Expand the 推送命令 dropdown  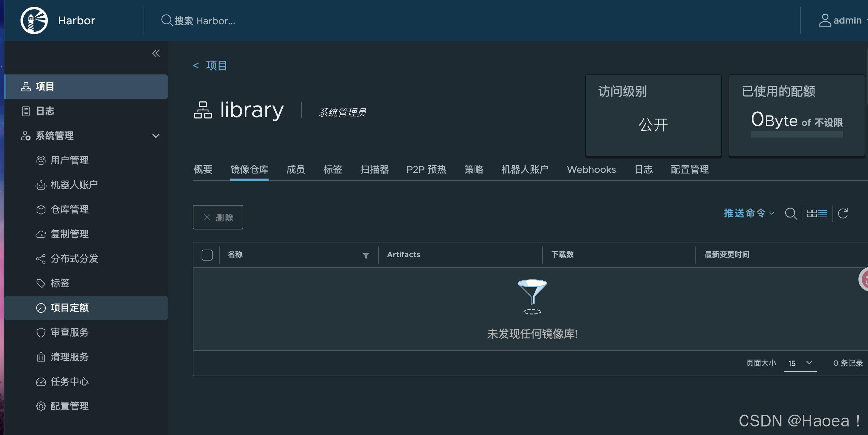(748, 213)
